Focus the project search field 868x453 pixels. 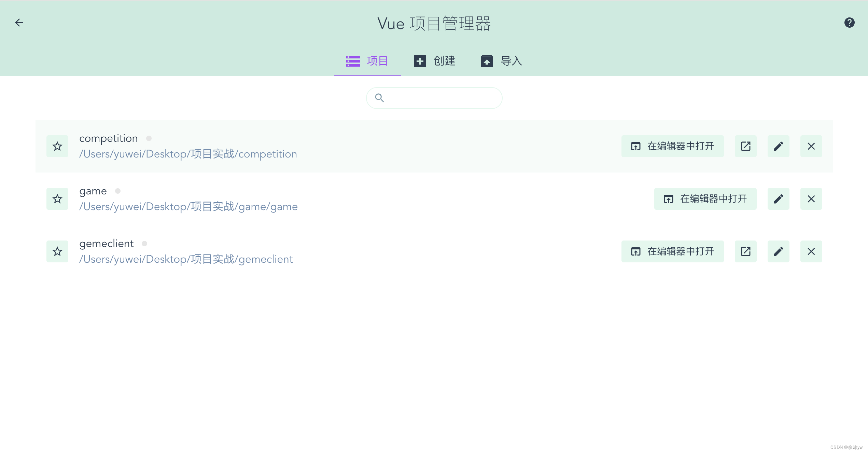pos(434,98)
